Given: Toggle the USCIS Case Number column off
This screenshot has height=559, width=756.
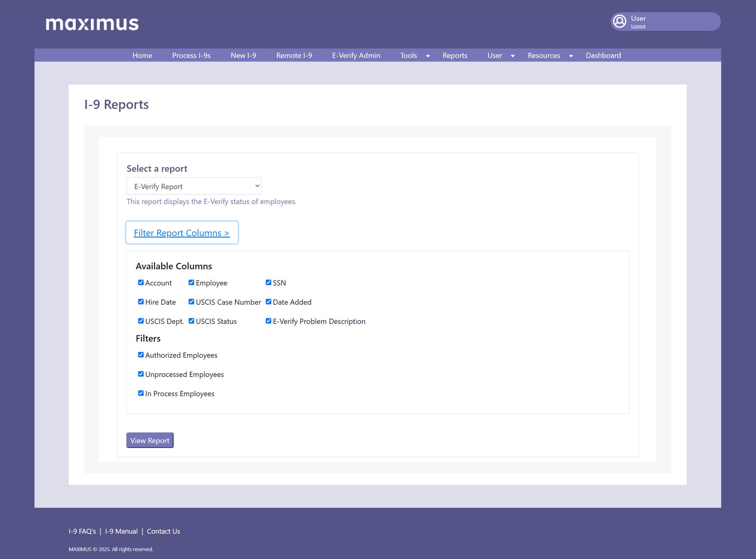Looking at the screenshot, I should (191, 301).
